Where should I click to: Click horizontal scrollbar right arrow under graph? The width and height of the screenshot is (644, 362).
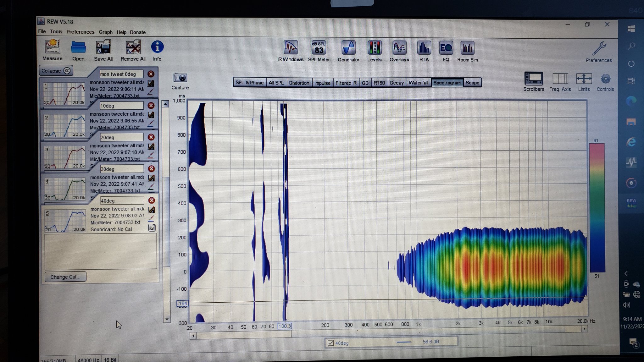tap(584, 329)
